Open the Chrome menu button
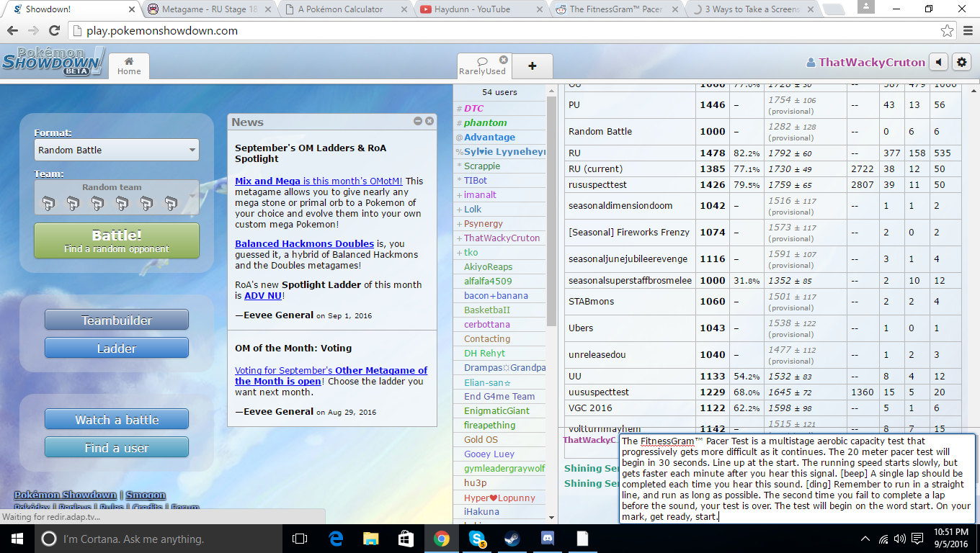980x553 pixels. [x=968, y=31]
